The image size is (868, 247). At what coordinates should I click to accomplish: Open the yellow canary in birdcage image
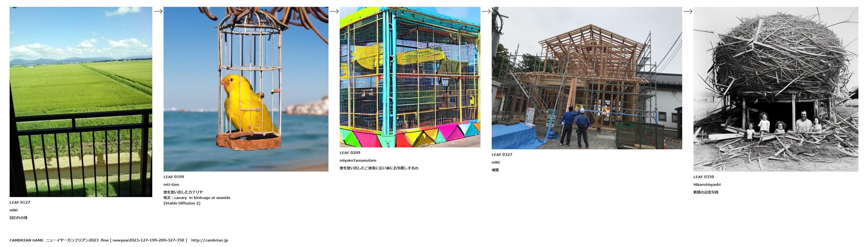click(x=246, y=89)
